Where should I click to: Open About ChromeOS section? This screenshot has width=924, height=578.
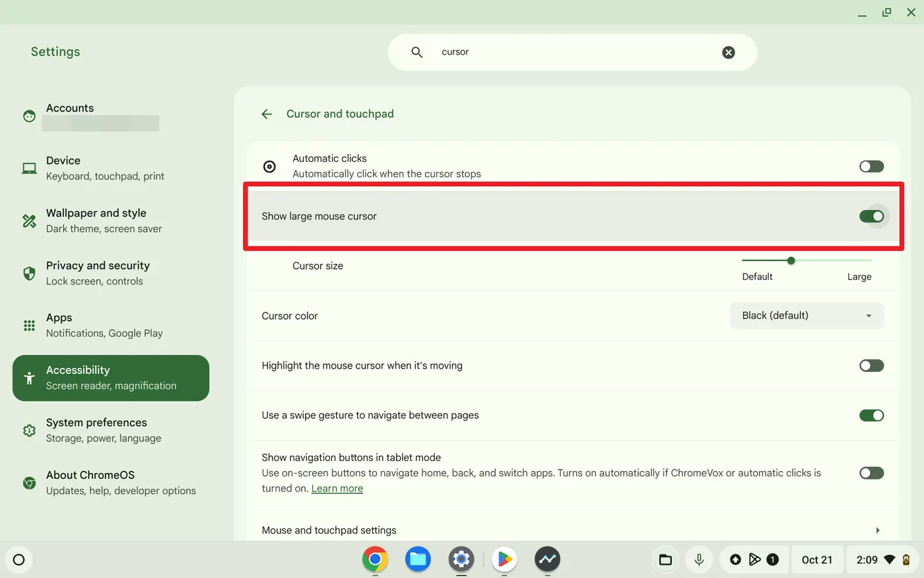(111, 483)
